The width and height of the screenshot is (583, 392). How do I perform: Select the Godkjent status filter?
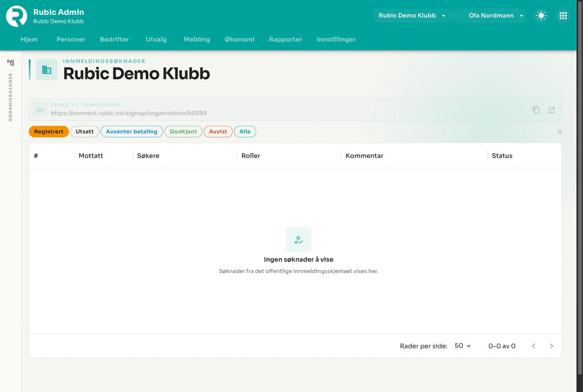183,132
